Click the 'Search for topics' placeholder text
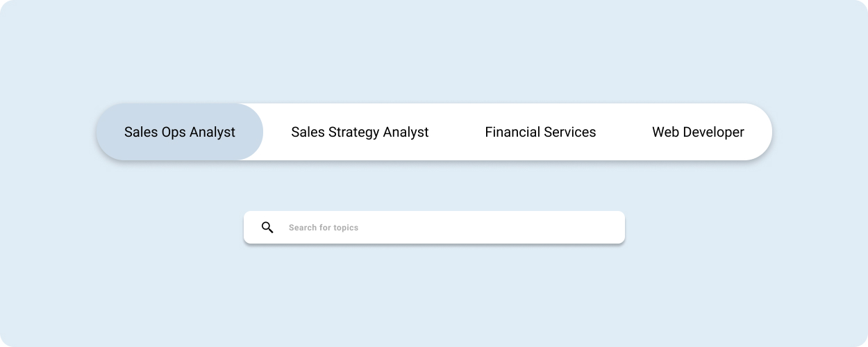Screen dimensions: 868x347 pos(324,228)
